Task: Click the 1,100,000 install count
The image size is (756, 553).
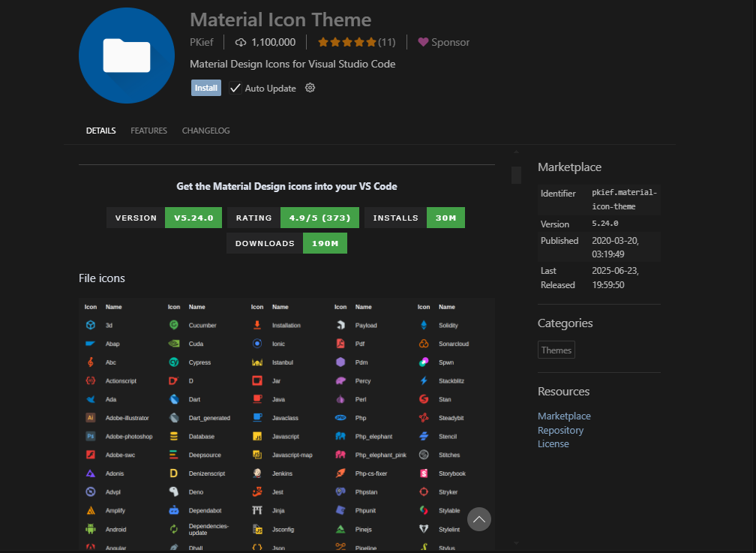Action: [273, 43]
